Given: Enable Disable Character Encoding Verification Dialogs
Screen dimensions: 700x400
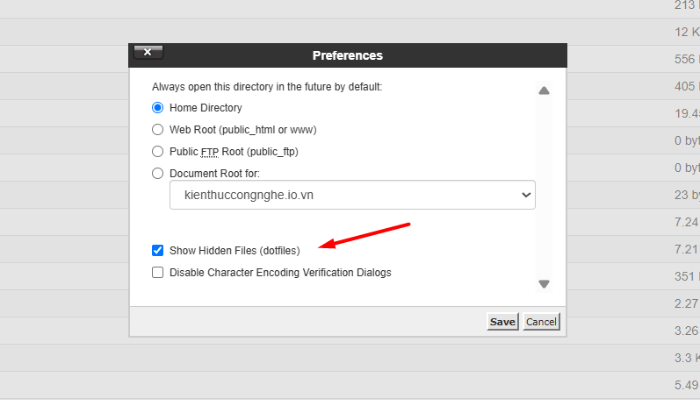Looking at the screenshot, I should [158, 272].
